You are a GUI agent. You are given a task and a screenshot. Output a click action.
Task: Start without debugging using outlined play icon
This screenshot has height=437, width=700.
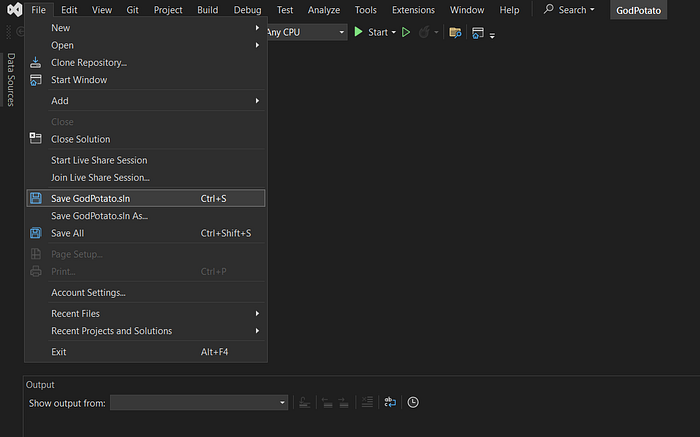pos(406,32)
